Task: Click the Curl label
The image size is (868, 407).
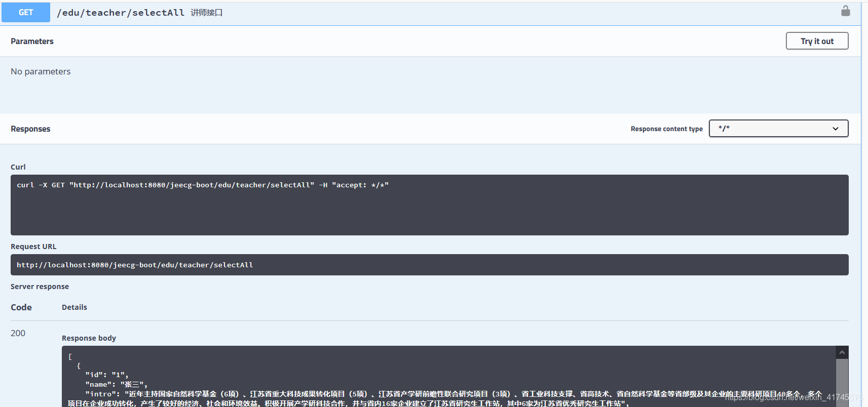Action: pyautogui.click(x=18, y=167)
